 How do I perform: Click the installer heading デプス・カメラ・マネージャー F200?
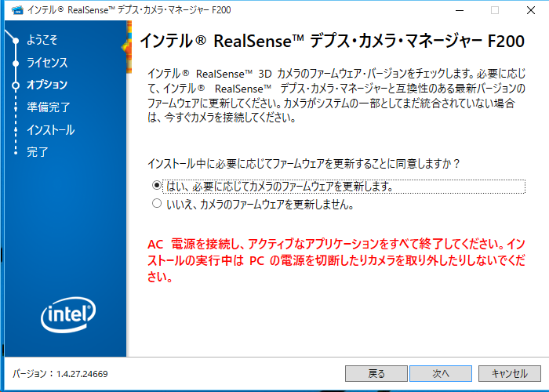(332, 41)
